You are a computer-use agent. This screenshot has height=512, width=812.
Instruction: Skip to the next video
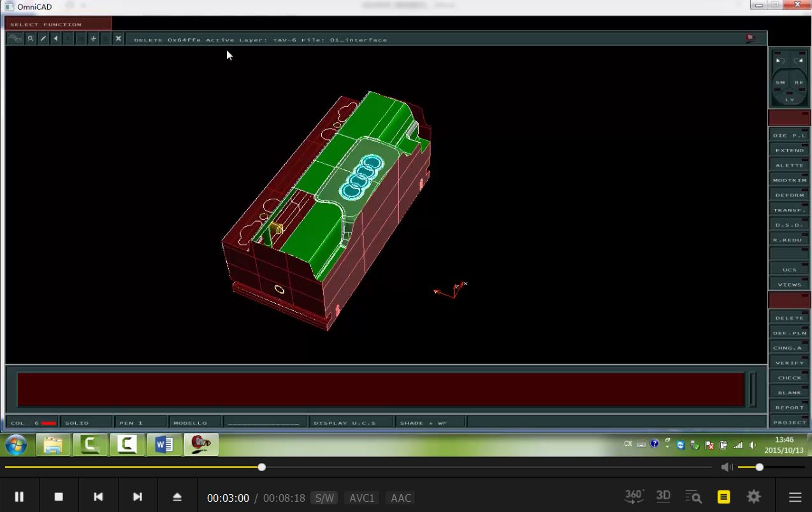137,497
